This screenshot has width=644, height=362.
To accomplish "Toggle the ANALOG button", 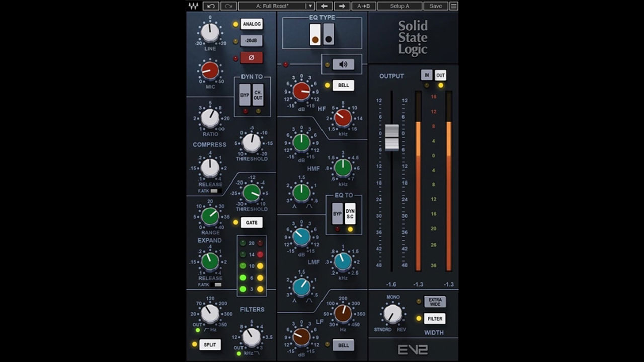I will point(252,24).
